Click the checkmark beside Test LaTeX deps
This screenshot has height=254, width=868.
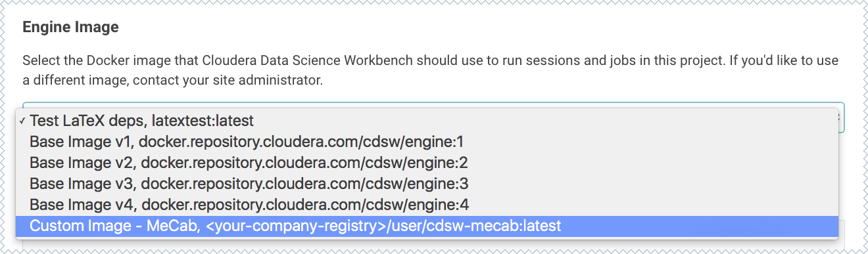(x=23, y=121)
